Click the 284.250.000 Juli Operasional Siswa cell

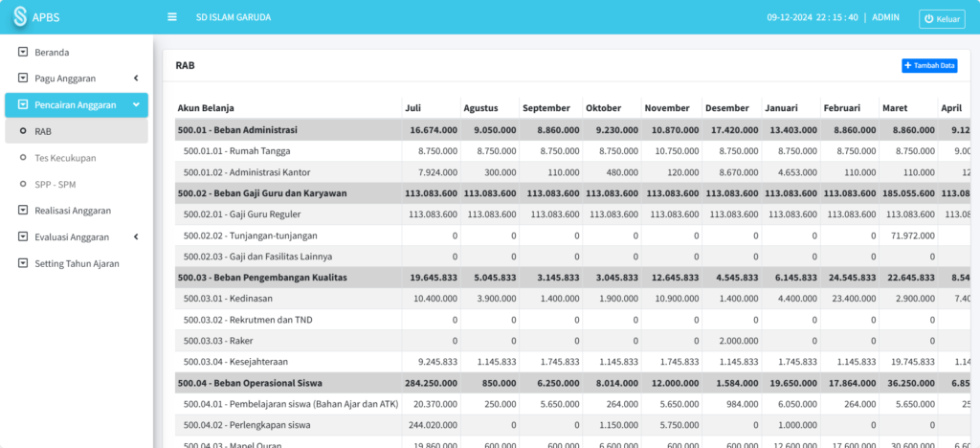[x=432, y=383]
